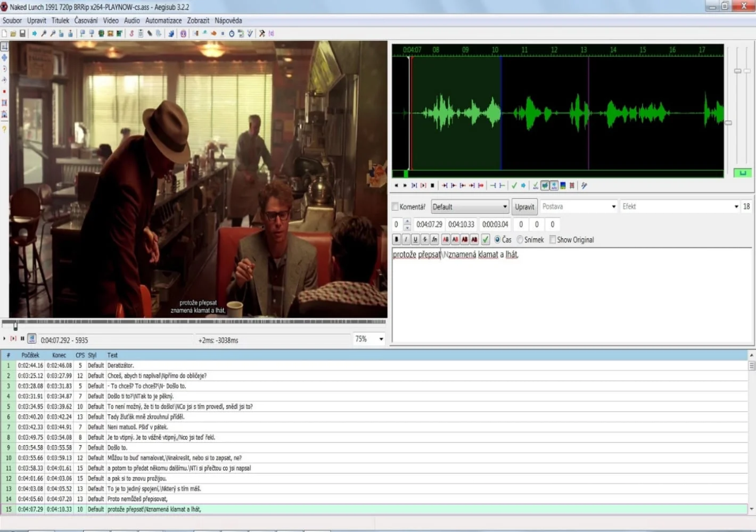Commit changes with the green checkmark in audio toolbar

pos(514,186)
